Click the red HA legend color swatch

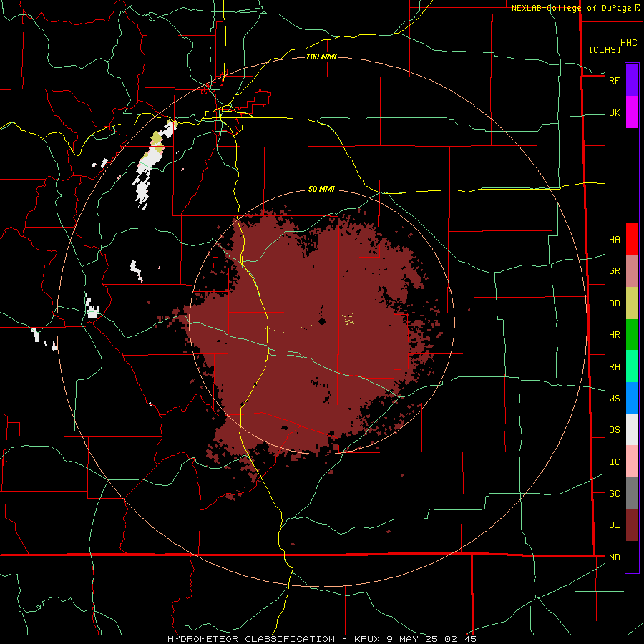[x=632, y=239]
